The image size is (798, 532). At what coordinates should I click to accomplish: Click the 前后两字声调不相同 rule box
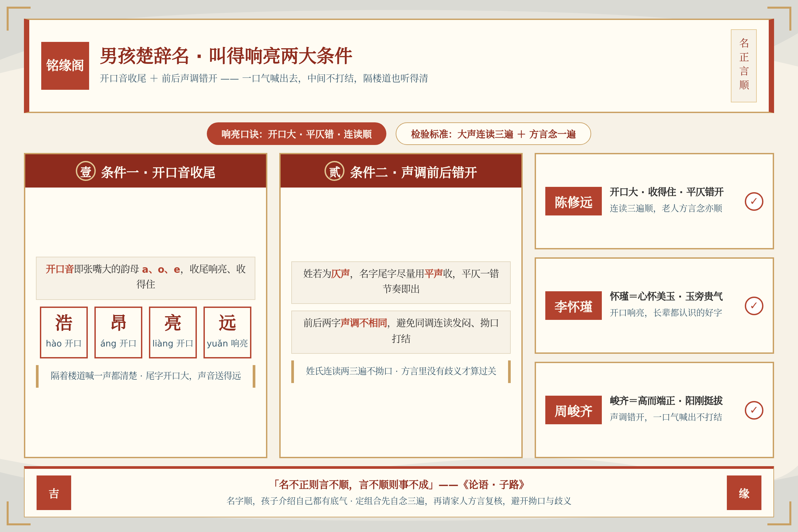[x=401, y=332]
